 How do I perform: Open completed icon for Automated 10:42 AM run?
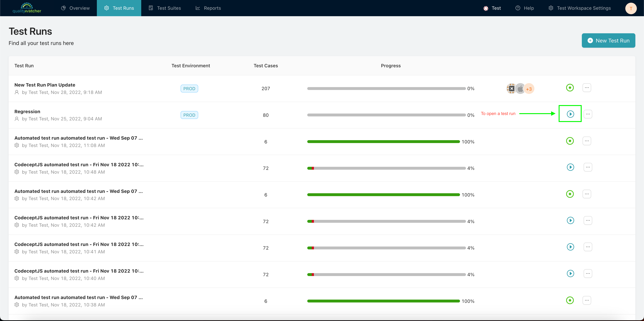[x=570, y=194]
